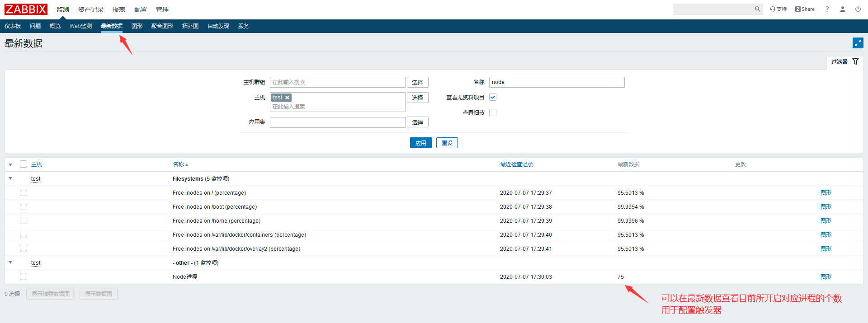Remove the test host tag
868x323 pixels.
click(287, 98)
